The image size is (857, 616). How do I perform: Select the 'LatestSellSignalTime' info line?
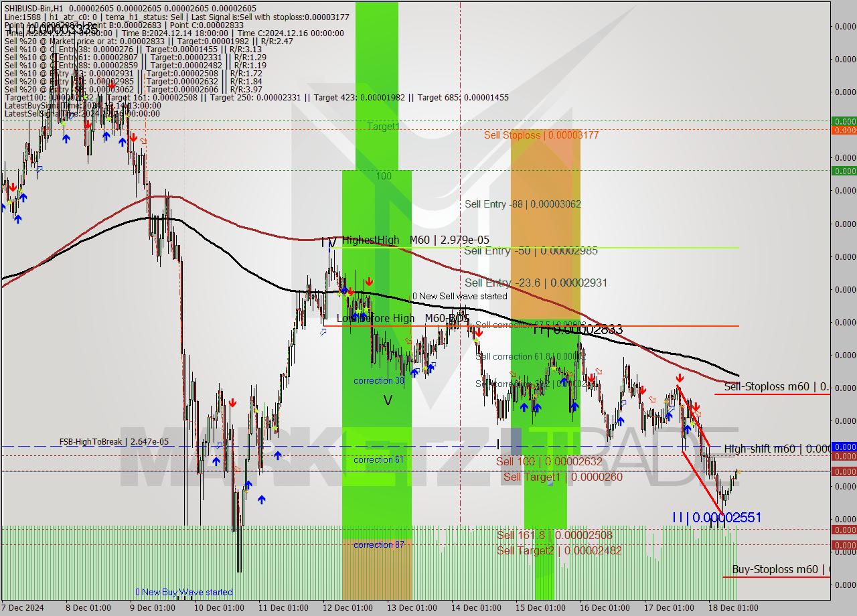click(82, 114)
